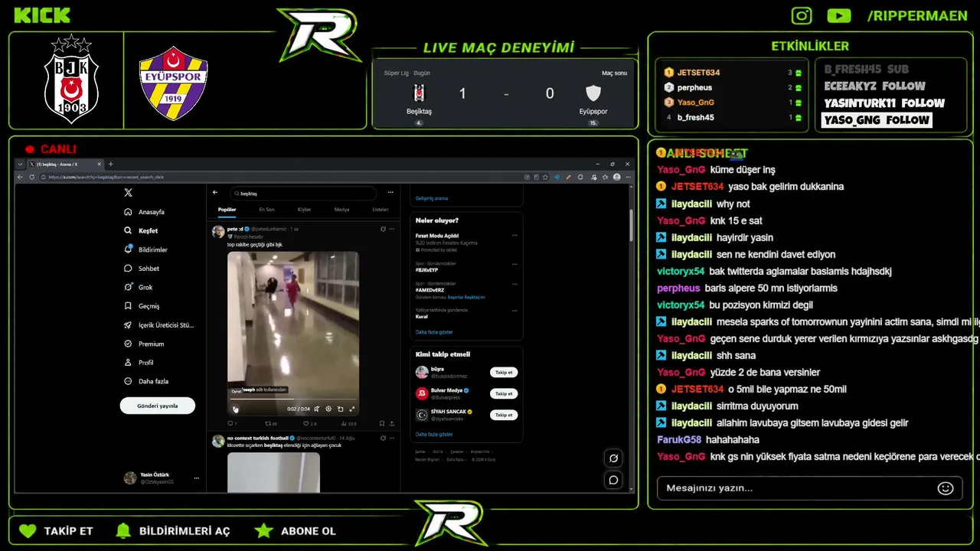Open YouTube icon in stream header
The width and height of the screenshot is (980, 551).
pyautogui.click(x=839, y=15)
